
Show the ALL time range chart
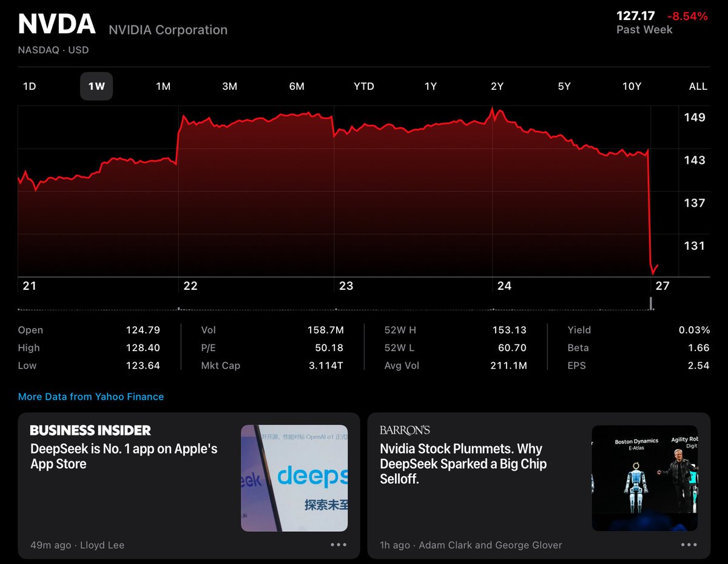(698, 86)
